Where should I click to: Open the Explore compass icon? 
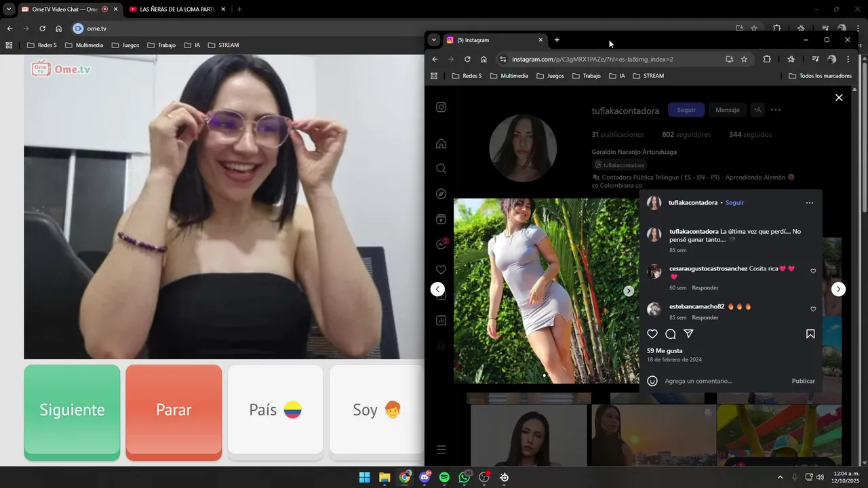click(441, 194)
